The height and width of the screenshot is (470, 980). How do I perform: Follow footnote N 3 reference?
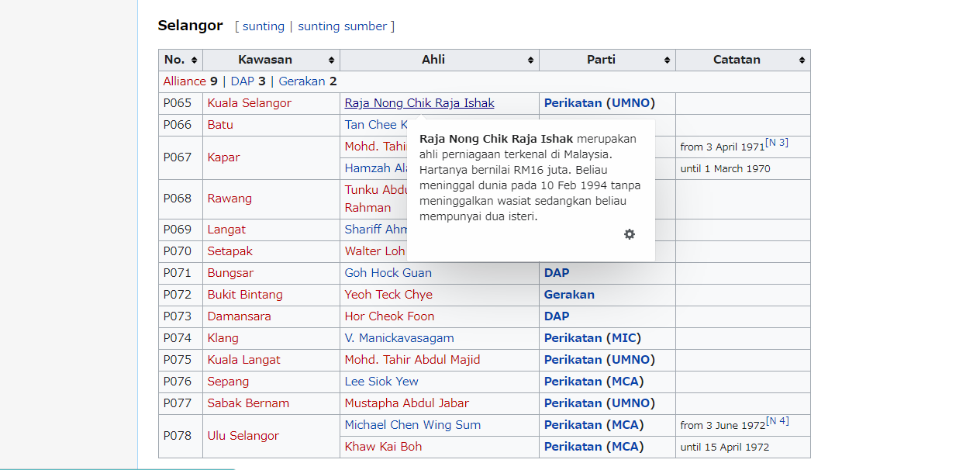777,143
